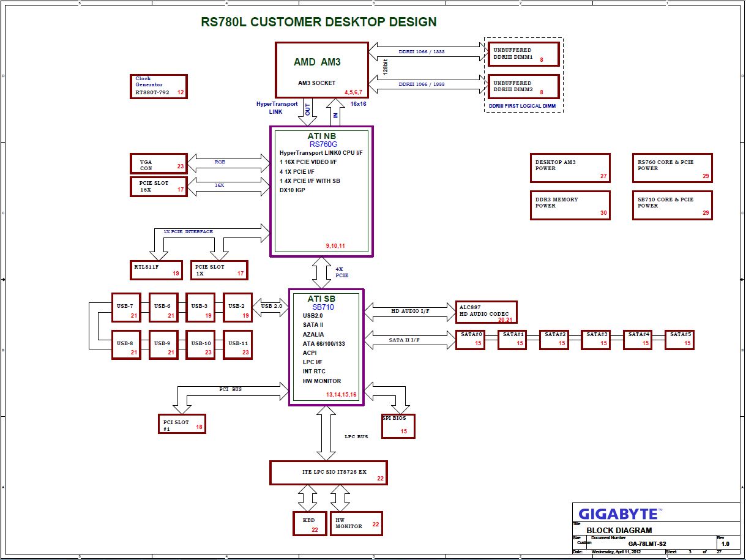This screenshot has height=560, width=746.
Task: Select the ITE LPC SIO IT8728 EX block
Action: click(x=328, y=472)
